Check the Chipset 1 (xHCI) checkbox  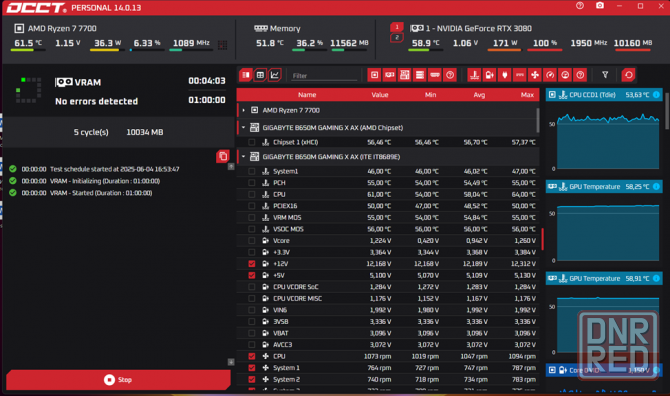click(252, 142)
